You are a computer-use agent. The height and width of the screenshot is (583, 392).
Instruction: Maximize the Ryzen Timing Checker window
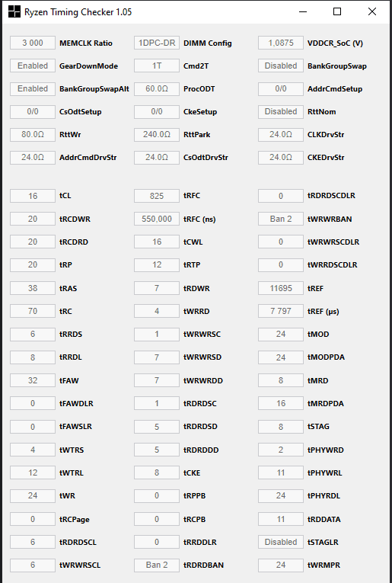click(x=337, y=12)
